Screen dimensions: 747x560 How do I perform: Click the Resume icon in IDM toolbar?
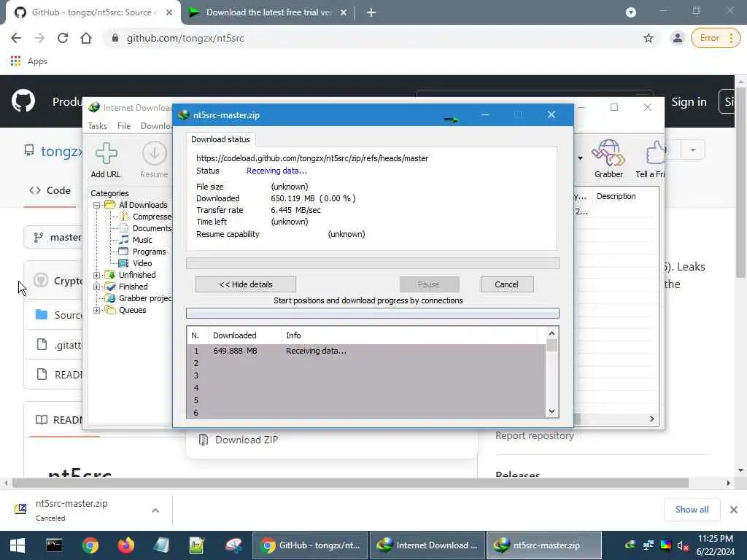tap(154, 153)
